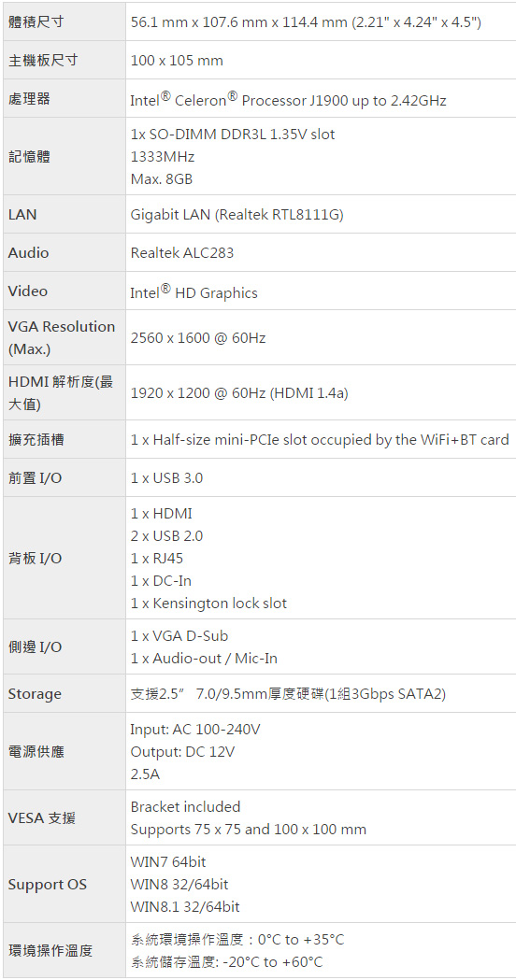516x980 pixels.
Task: Click the Intel Celeron Processor J1900 text
Action: tap(288, 99)
